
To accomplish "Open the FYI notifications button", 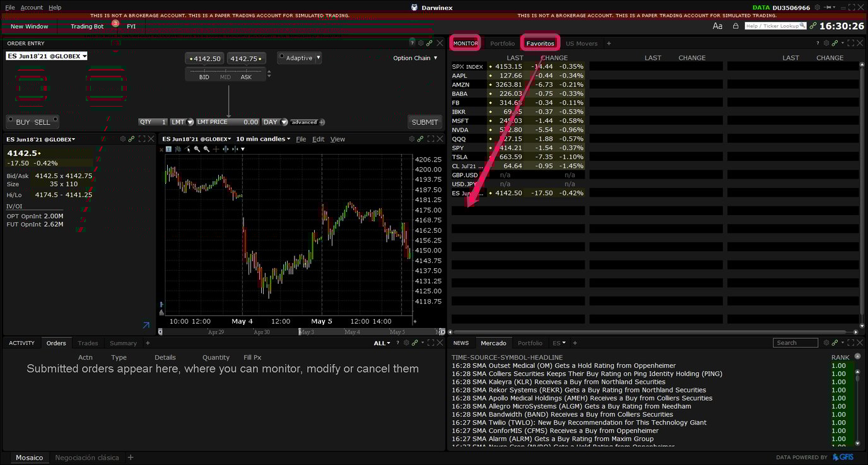I will point(131,26).
